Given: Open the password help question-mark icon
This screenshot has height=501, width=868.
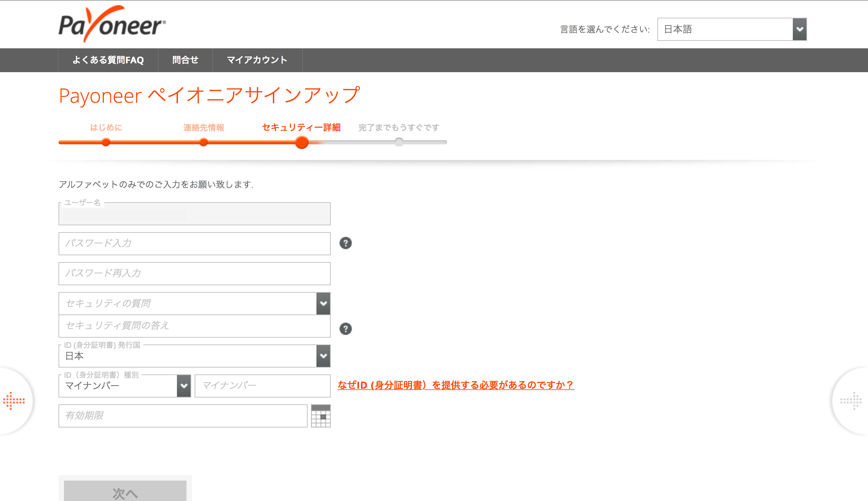Looking at the screenshot, I should 345,243.
